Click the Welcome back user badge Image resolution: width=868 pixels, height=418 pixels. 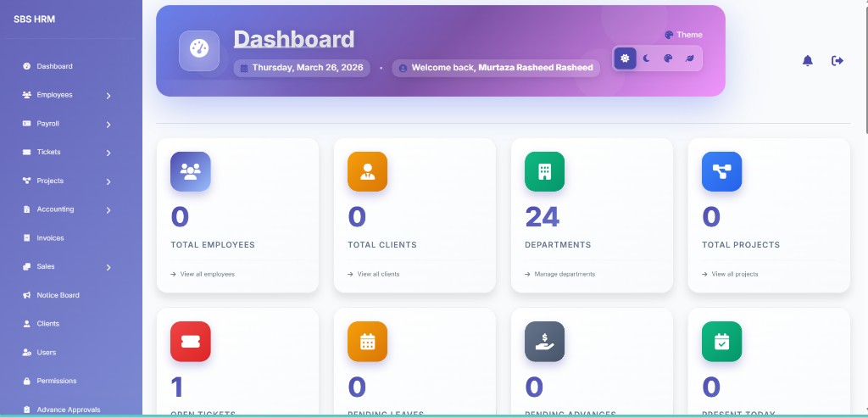pos(496,68)
